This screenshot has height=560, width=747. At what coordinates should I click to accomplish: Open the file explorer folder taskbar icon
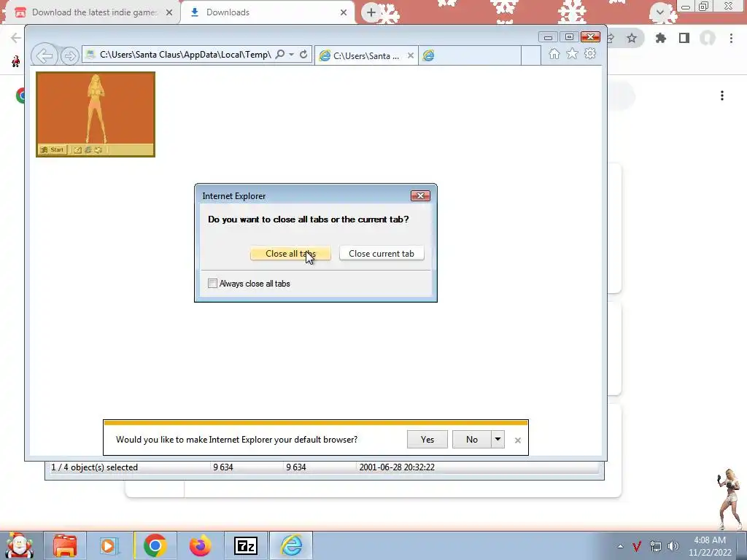pyautogui.click(x=65, y=545)
